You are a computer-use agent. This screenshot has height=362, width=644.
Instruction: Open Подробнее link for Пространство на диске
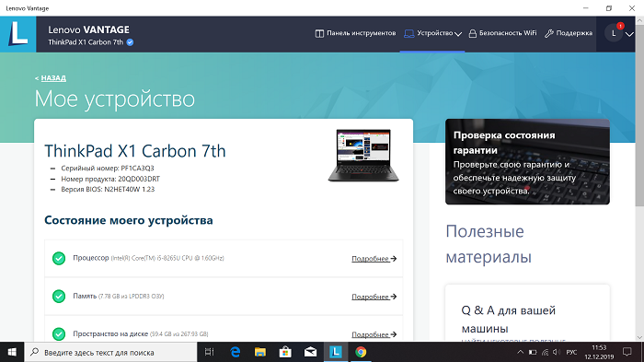pos(374,334)
